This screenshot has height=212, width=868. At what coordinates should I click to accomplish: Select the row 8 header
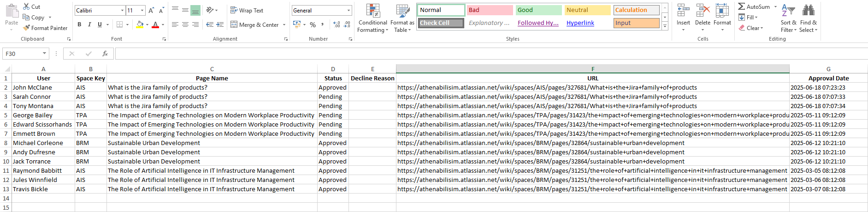6,143
